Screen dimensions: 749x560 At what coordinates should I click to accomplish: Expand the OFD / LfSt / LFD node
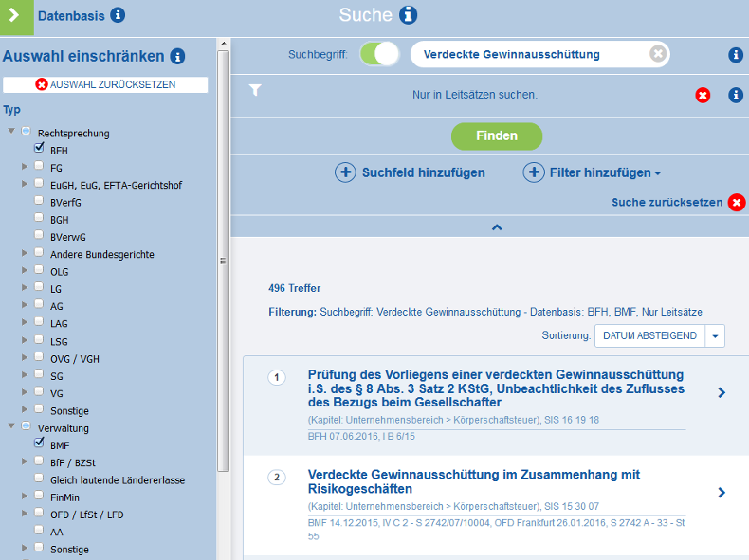click(25, 513)
